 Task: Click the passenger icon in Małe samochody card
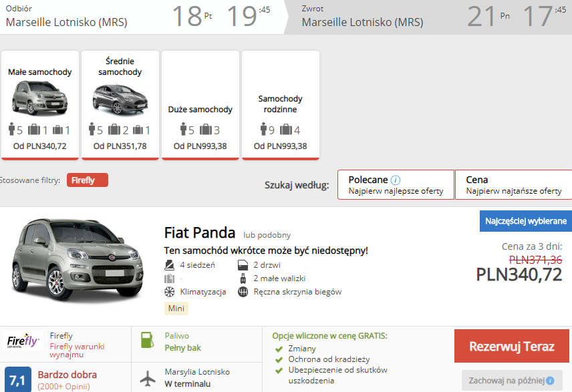[x=11, y=129]
